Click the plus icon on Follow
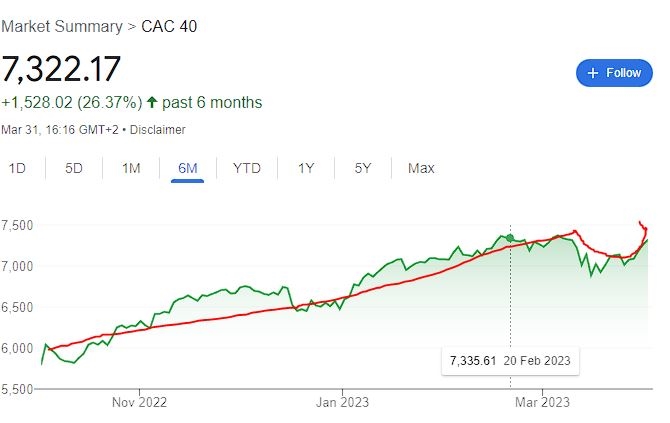Screen dimensions: 670x423 [x=593, y=73]
